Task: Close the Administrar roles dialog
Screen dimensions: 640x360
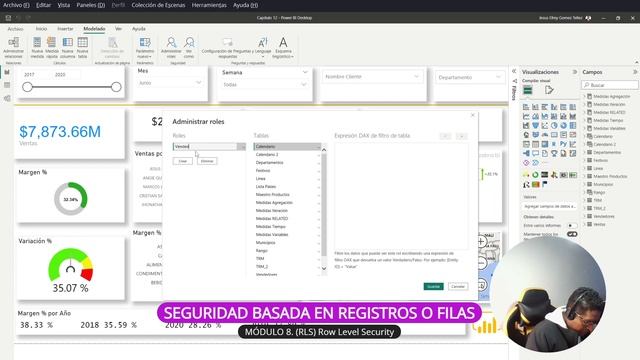Action: 473,115
